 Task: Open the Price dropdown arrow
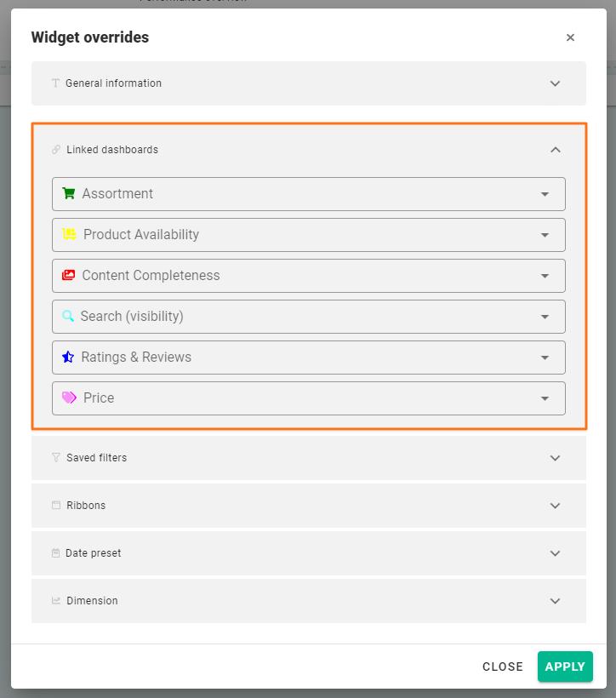tap(545, 398)
